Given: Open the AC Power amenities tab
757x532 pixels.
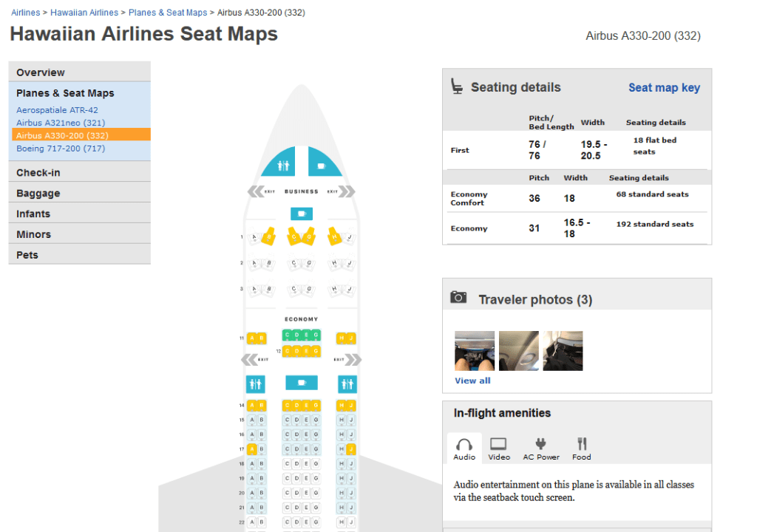Looking at the screenshot, I should (540, 449).
